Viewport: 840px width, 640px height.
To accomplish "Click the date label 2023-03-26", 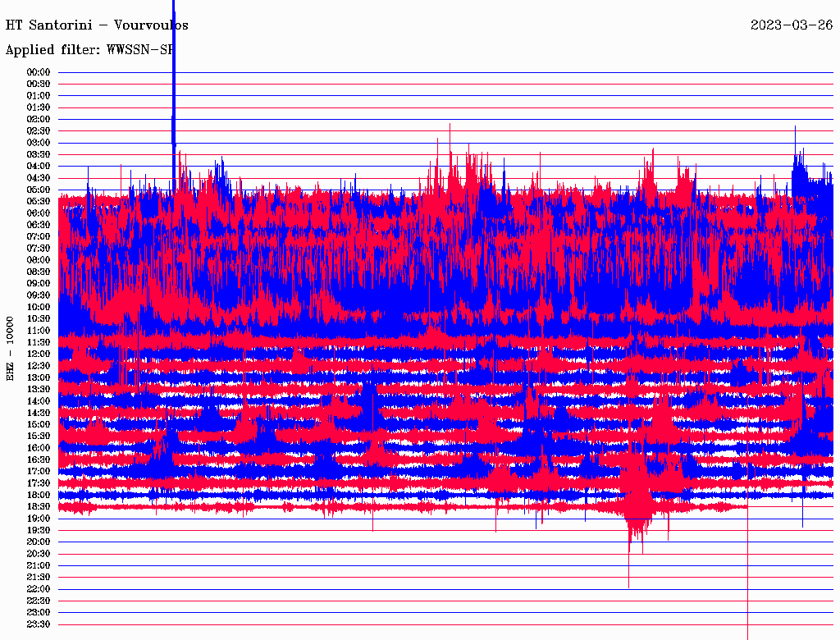I will pyautogui.click(x=791, y=25).
